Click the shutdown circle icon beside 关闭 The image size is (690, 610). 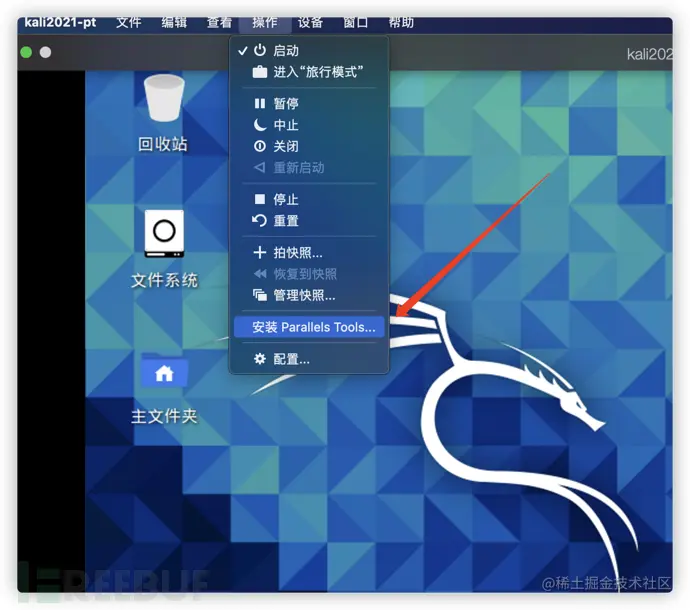[260, 146]
